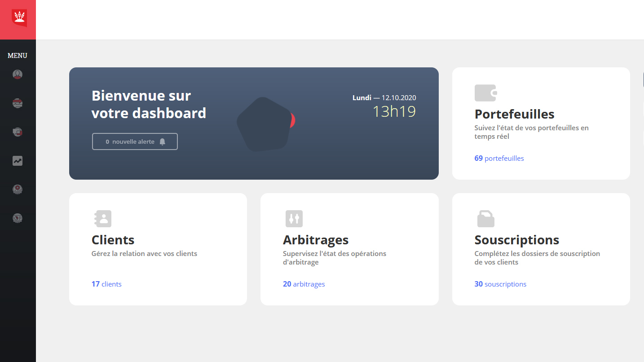The image size is (644, 362).
Task: Open the "69 portefeuilles" link
Action: (499, 158)
